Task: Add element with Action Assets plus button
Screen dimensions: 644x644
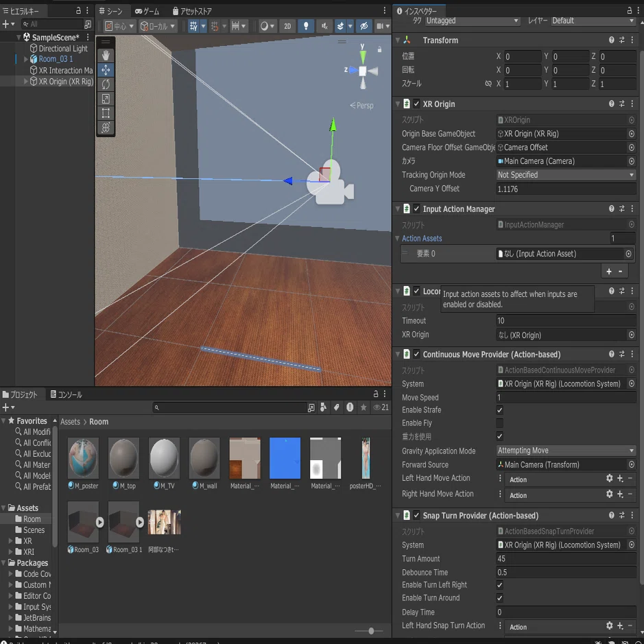Action: coord(608,272)
